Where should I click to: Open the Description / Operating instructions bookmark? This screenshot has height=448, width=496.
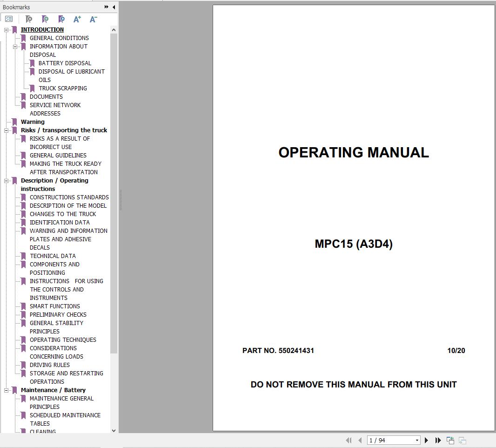54,184
